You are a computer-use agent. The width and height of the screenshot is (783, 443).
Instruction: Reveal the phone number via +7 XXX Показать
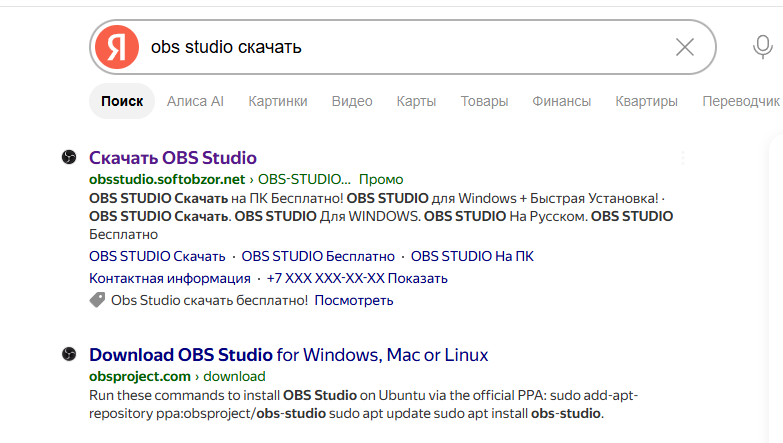(357, 278)
